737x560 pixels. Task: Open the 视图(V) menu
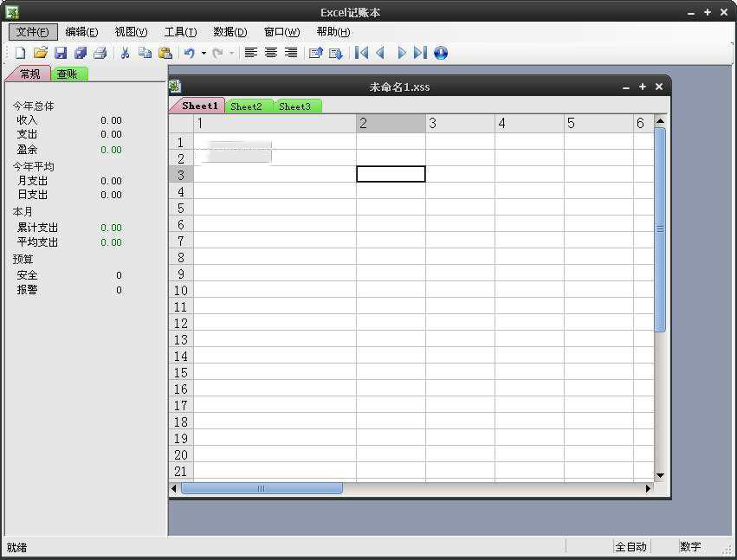pyautogui.click(x=131, y=32)
